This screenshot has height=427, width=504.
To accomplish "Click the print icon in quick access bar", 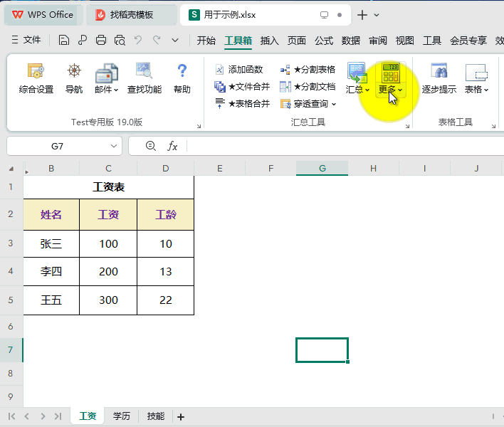I will click(x=101, y=41).
